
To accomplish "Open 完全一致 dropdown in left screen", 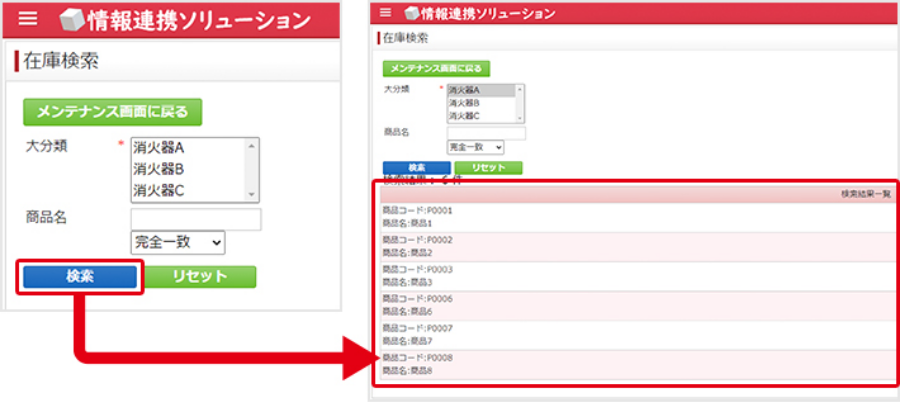I will 178,243.
